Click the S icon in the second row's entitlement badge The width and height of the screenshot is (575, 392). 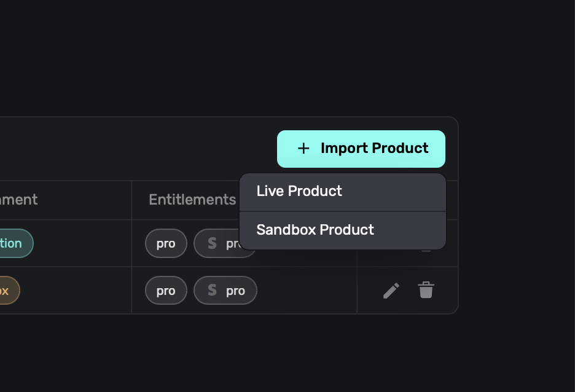coord(212,291)
